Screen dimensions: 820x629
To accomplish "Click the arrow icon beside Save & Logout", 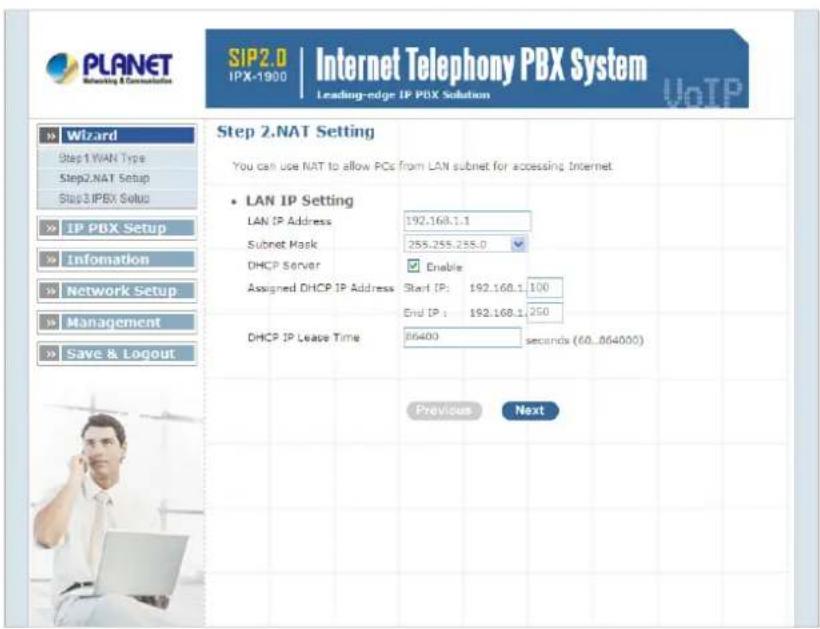I will (50, 353).
